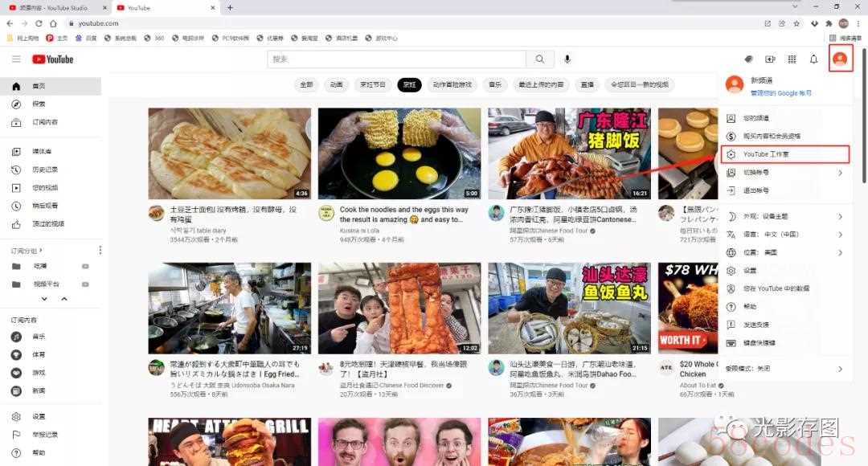868x466 pixels.
Task: Click the account avatar in top right
Action: click(840, 59)
